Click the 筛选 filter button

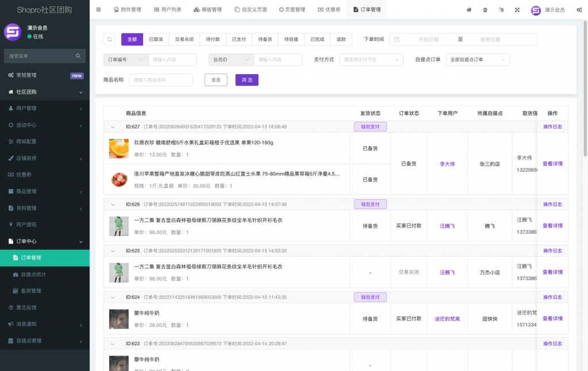click(246, 80)
